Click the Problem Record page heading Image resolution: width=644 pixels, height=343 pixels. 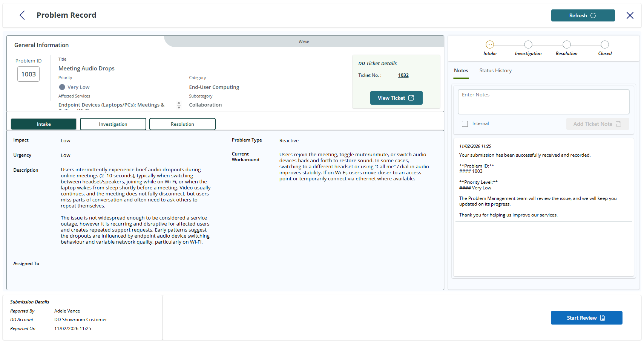pyautogui.click(x=66, y=15)
